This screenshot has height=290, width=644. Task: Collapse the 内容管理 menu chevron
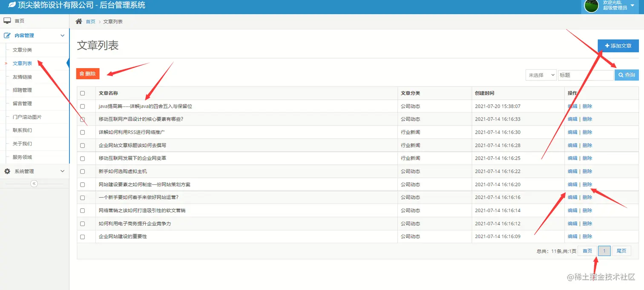point(62,36)
